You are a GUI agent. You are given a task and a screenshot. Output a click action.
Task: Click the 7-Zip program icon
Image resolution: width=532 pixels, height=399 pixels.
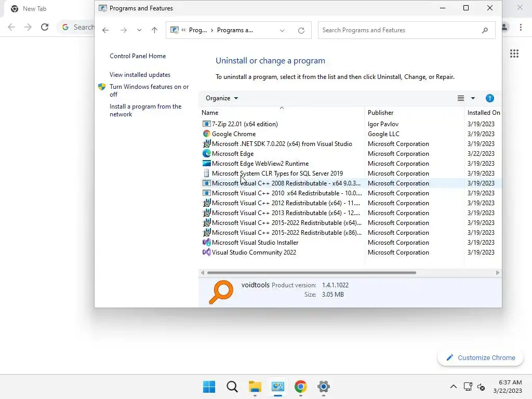206,124
